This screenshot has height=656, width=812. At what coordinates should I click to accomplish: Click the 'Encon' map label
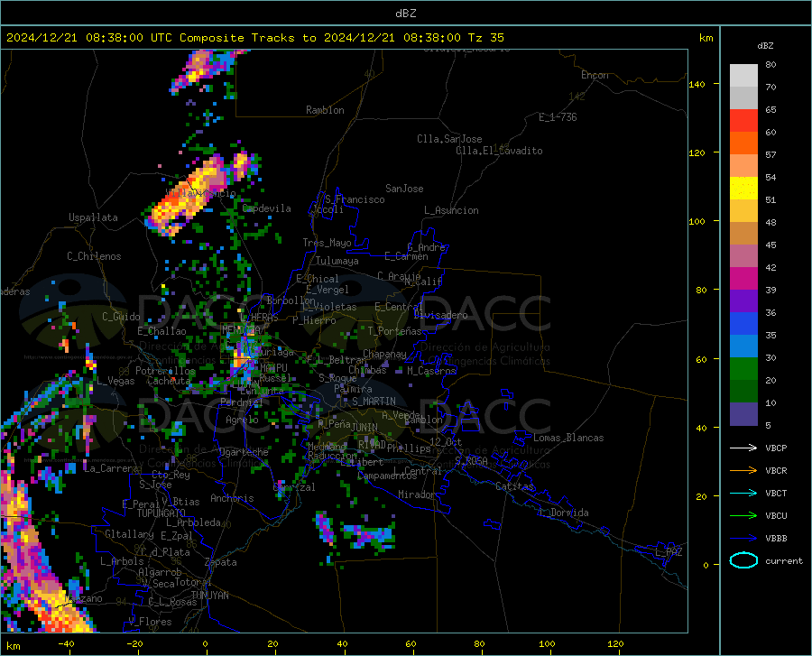click(x=595, y=75)
